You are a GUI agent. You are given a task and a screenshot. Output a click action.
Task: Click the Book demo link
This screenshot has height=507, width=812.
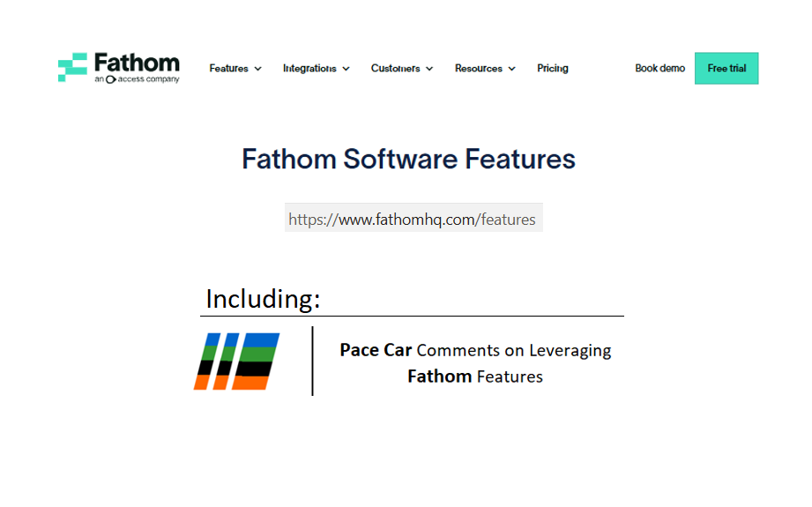pos(659,69)
